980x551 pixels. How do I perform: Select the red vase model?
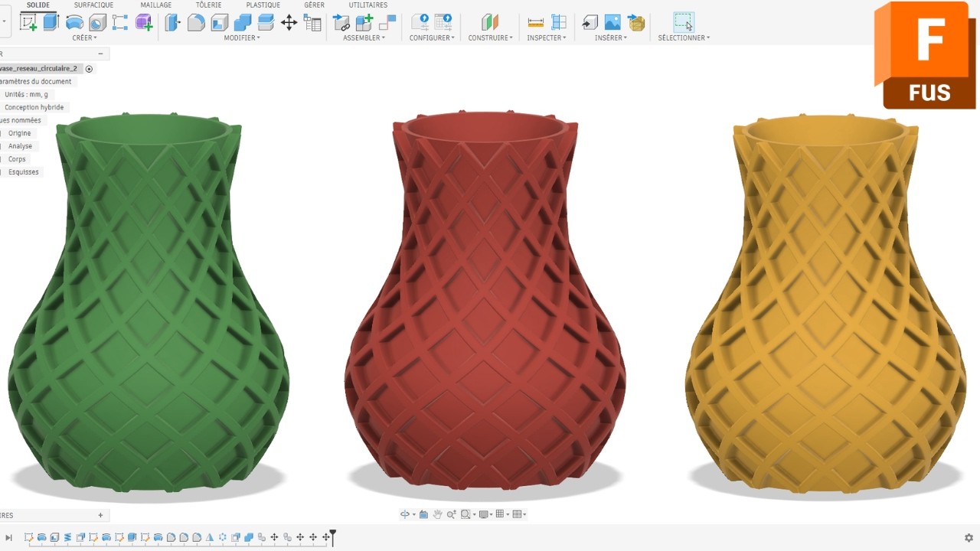tap(485, 300)
